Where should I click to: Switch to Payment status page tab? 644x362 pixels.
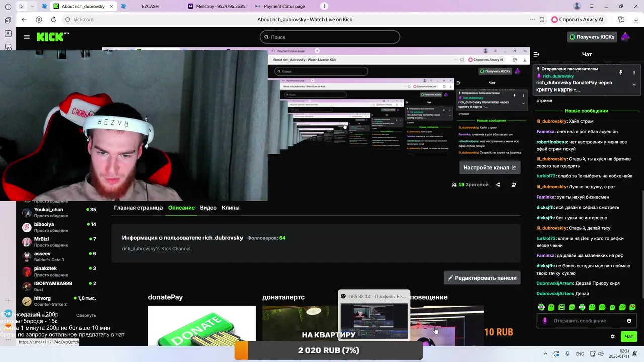283,6
